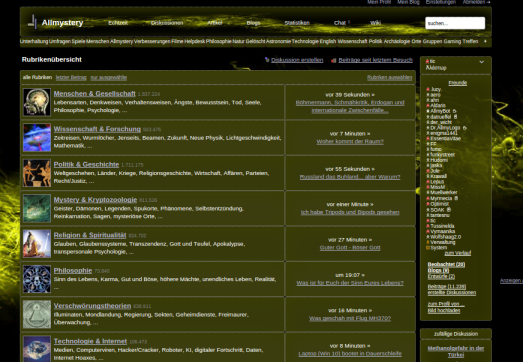The width and height of the screenshot is (523, 362).
Task: Open Mein Blog top link
Action: coord(408,2)
